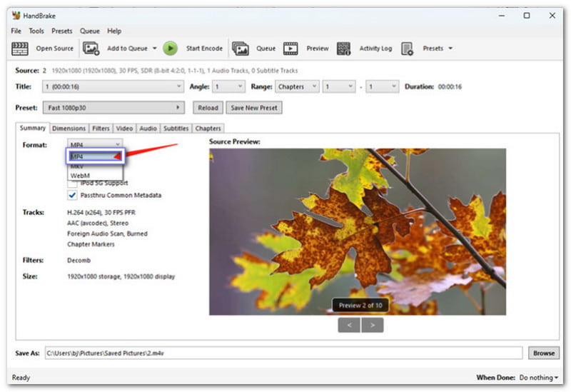Select WebM in the format list
This screenshot has width=571, height=392.
96,176
